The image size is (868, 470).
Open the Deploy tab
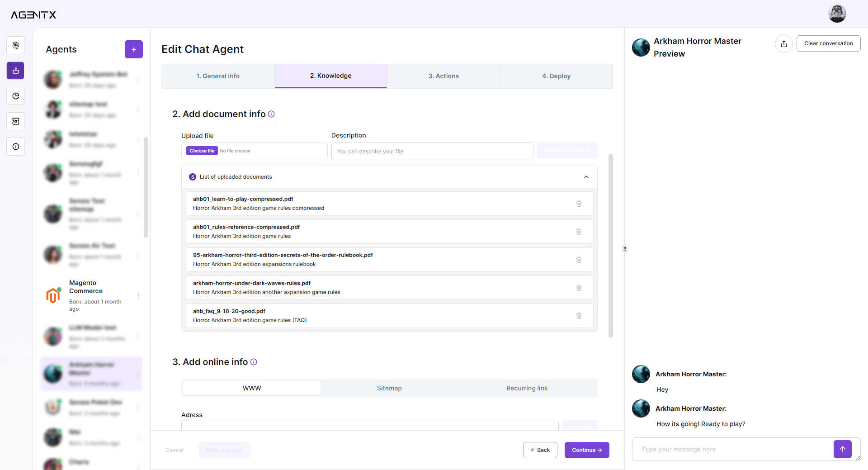[557, 76]
